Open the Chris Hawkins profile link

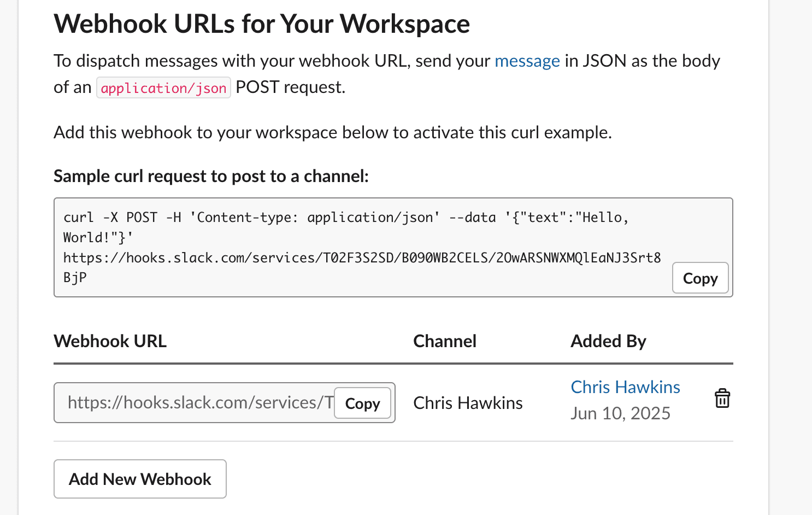pos(625,387)
